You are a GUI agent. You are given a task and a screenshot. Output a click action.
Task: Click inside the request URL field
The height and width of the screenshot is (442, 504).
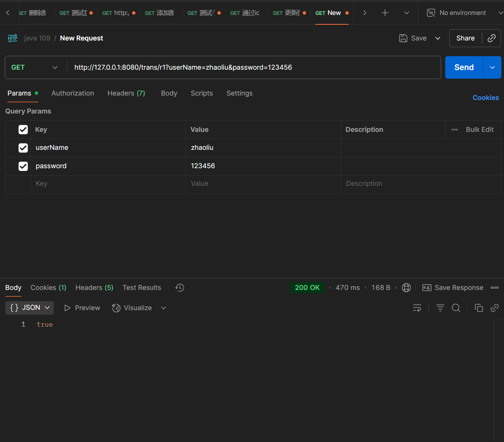254,67
